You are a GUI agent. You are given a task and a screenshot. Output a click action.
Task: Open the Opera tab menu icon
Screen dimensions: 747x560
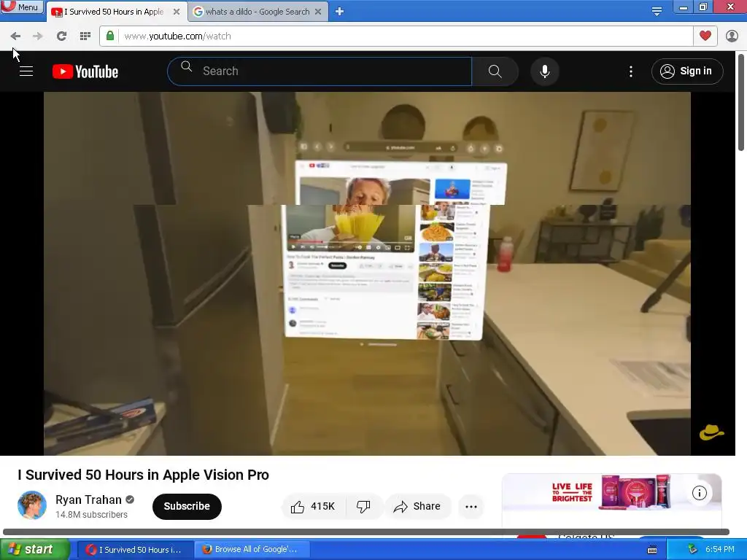pos(657,12)
